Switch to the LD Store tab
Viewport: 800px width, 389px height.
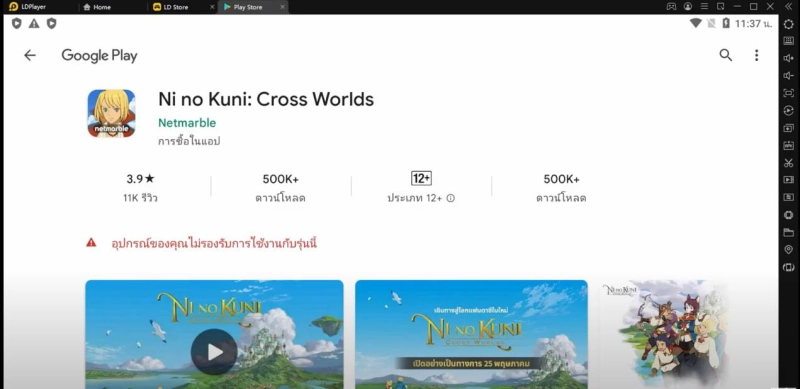tap(177, 7)
